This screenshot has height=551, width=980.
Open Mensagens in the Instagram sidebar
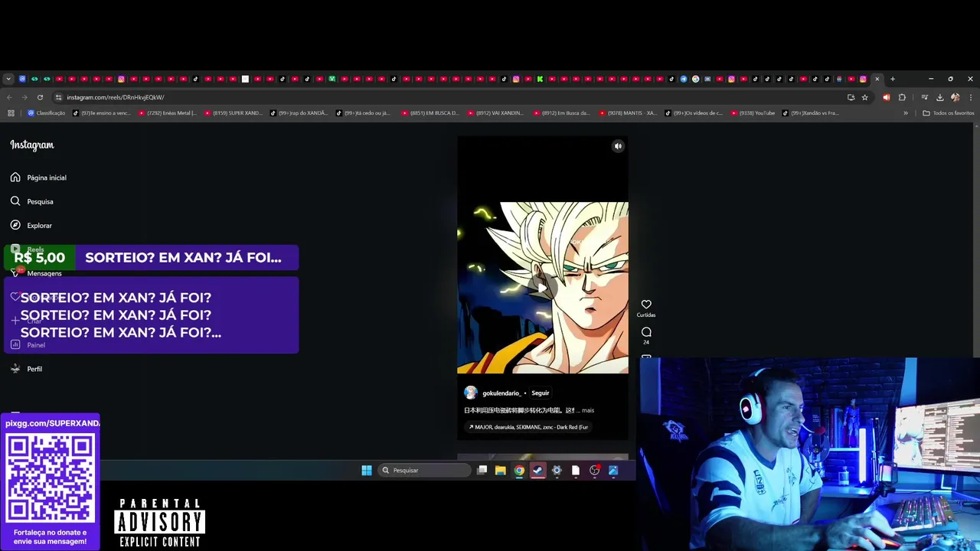tap(37, 273)
